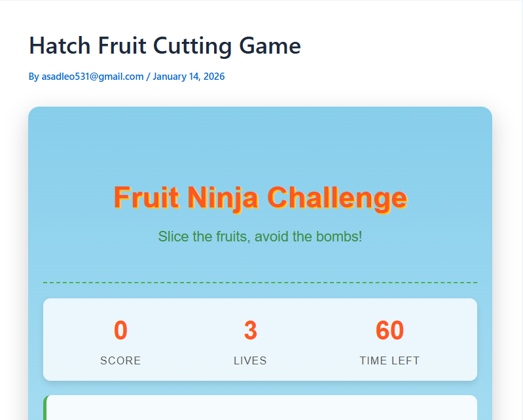This screenshot has height=420, width=523.
Task: Click the green dashed divider line
Action: coord(260,283)
